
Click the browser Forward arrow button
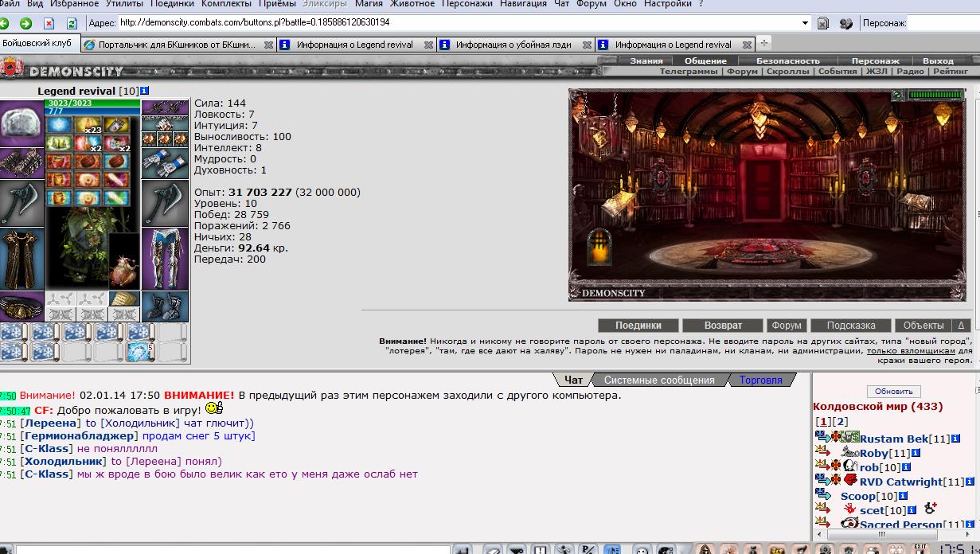(x=25, y=23)
